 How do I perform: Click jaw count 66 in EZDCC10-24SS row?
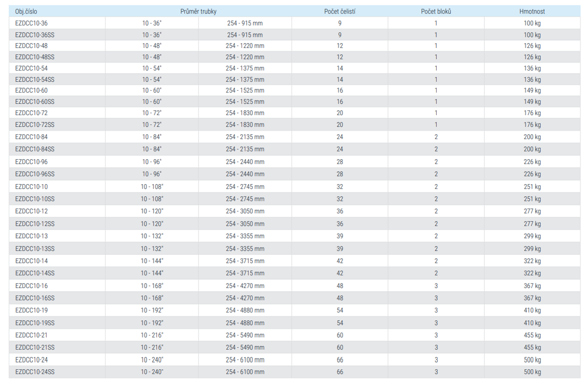(x=340, y=372)
